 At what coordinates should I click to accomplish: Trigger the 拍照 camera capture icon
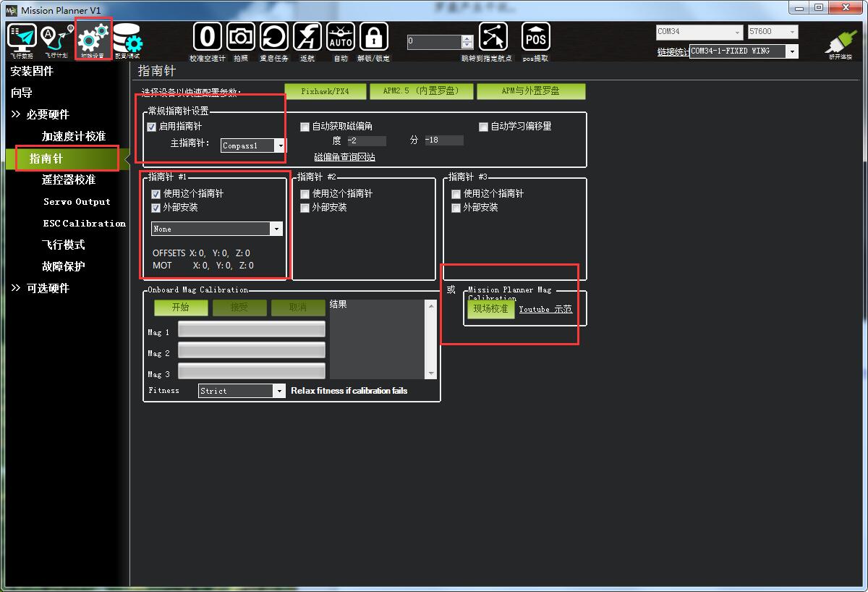240,35
